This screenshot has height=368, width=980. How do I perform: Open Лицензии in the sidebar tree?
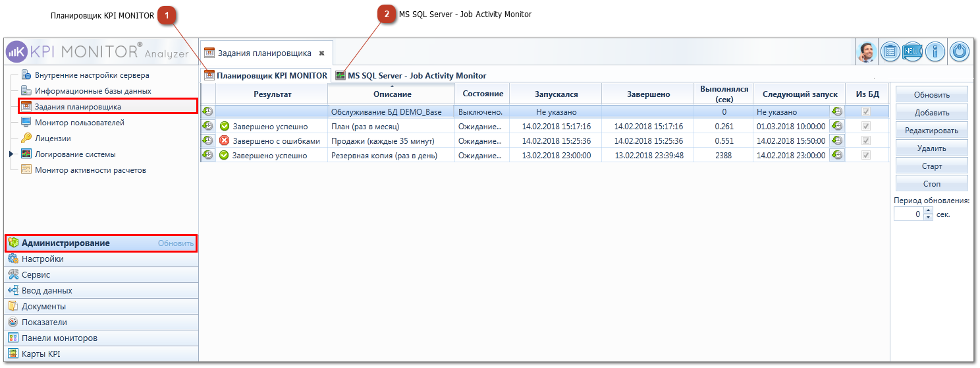53,138
